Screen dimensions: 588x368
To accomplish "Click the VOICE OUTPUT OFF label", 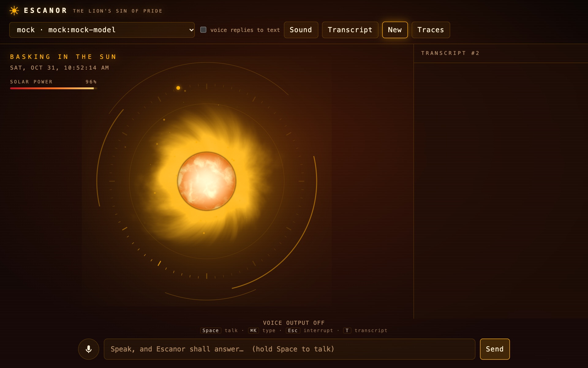I will coord(294,323).
